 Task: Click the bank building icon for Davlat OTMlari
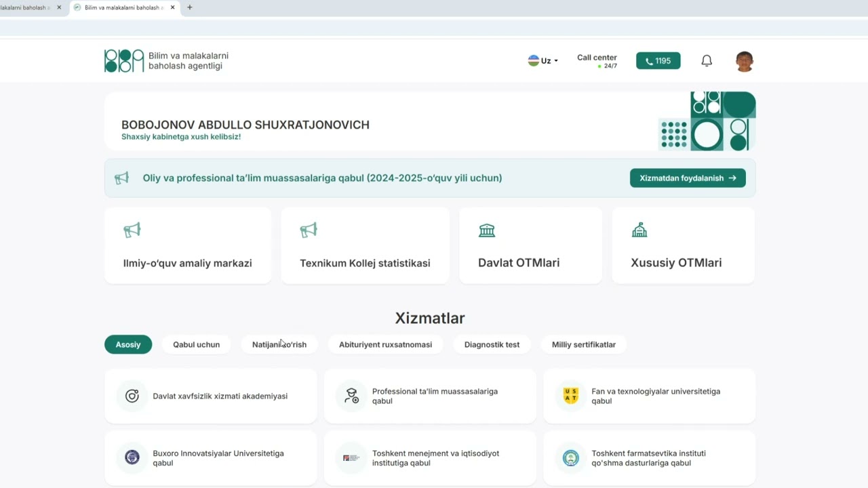pyautogui.click(x=487, y=230)
